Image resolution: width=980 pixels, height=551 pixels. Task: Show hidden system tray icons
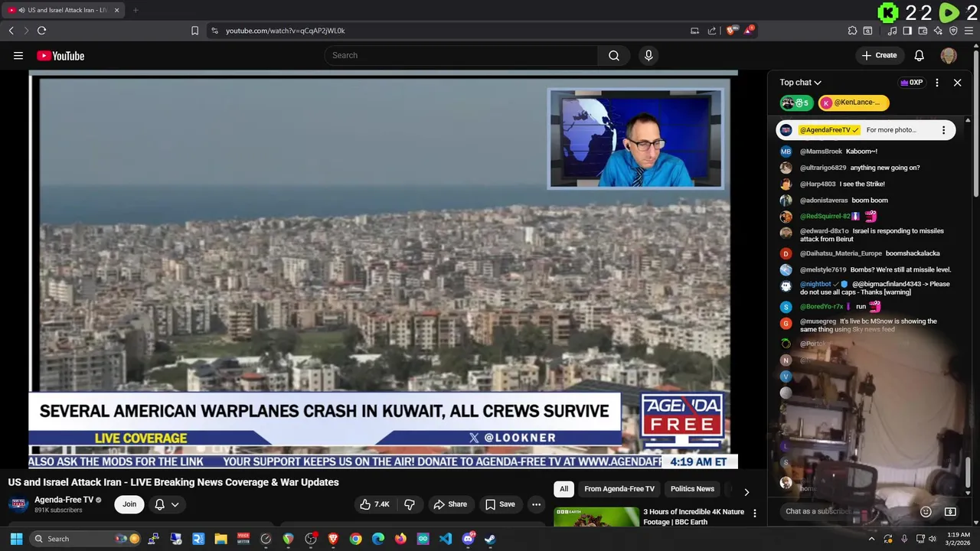click(871, 539)
